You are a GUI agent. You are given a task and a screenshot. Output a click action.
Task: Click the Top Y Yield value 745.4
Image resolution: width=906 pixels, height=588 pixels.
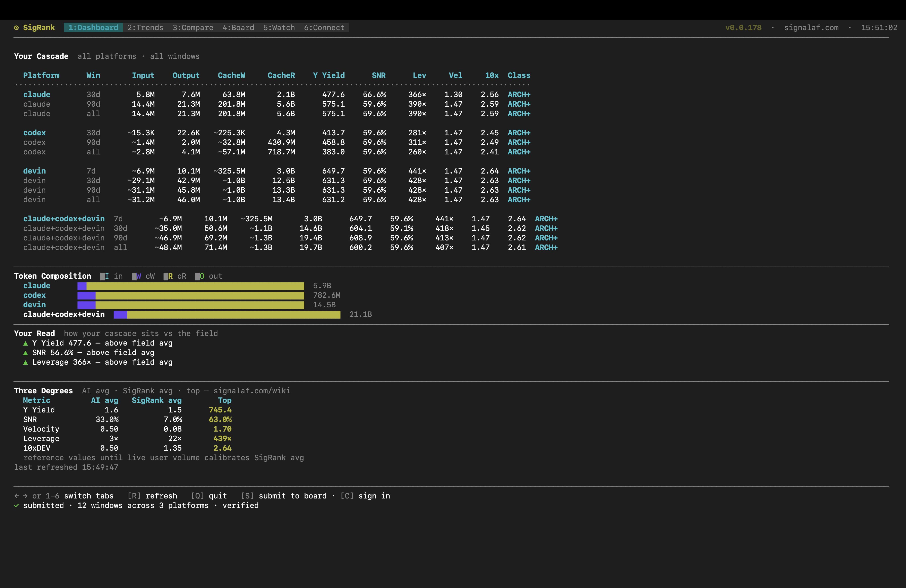tap(220, 410)
